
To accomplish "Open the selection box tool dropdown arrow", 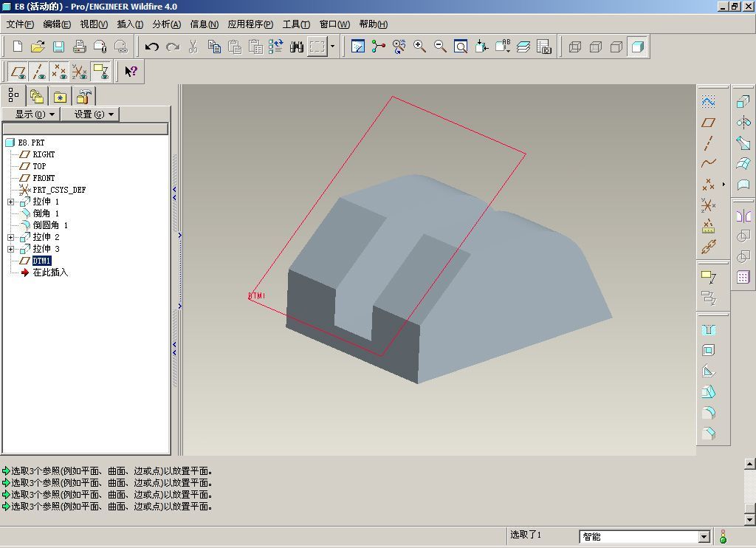I will point(332,47).
